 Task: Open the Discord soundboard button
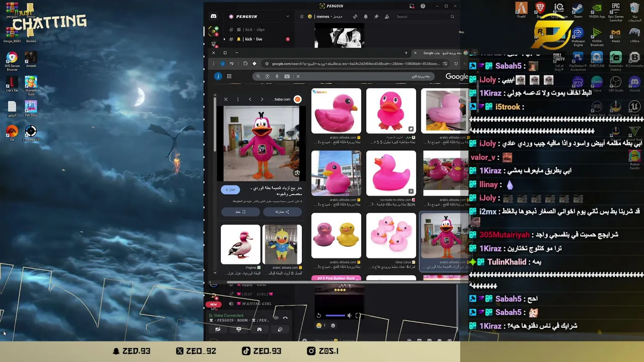pos(280,329)
